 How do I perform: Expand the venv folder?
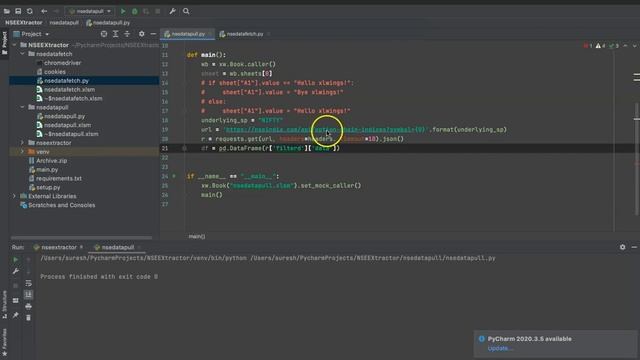tap(22, 152)
